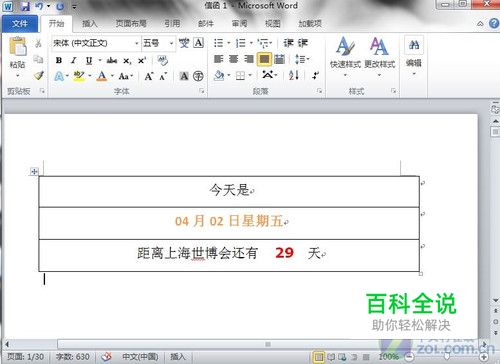Center the text alignment
The image size is (500, 364).
click(234, 59)
